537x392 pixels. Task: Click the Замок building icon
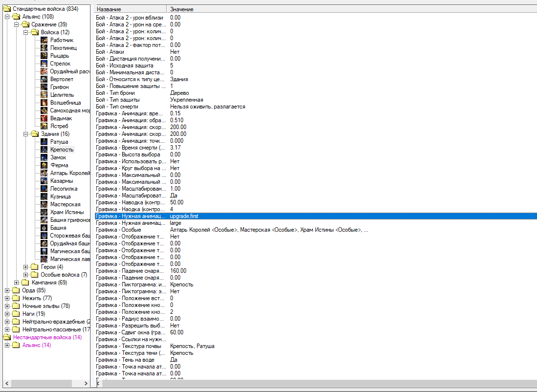point(44,157)
